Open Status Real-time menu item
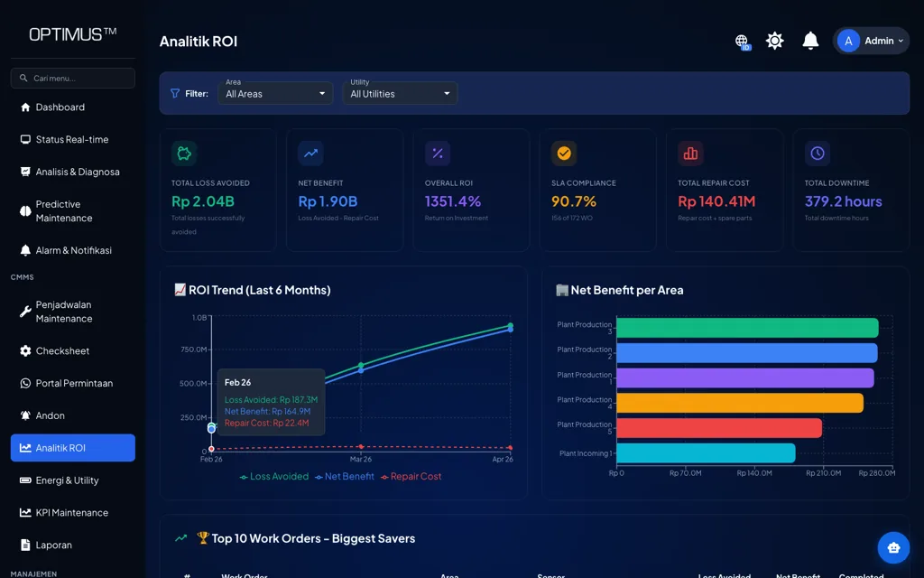Viewport: 924px width, 578px height. click(72, 139)
